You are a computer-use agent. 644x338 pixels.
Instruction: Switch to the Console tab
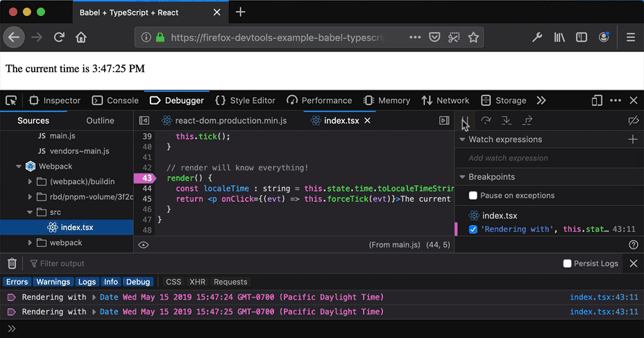(115, 101)
